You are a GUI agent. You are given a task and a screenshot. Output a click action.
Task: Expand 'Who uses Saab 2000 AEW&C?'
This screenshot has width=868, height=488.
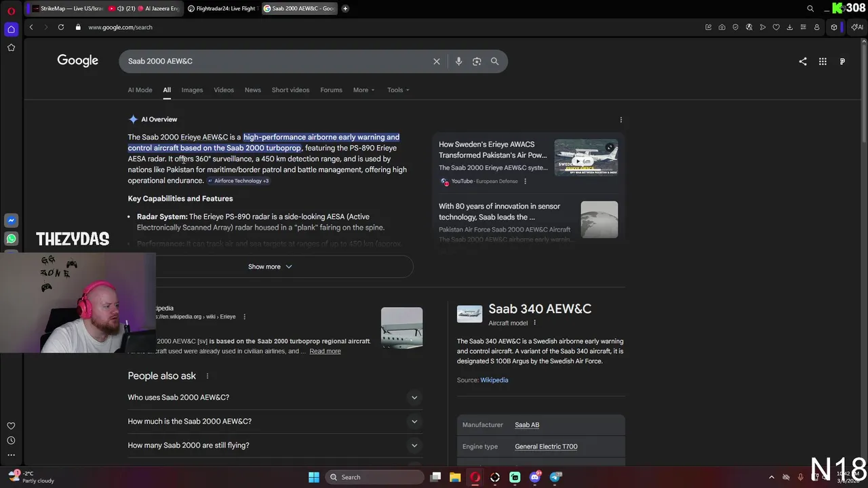(x=275, y=397)
